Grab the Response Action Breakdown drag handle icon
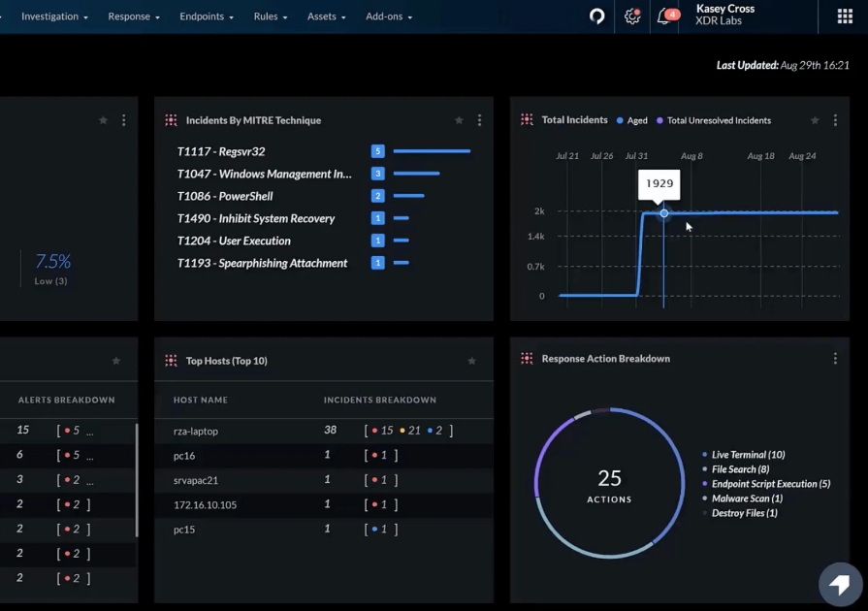Image resolution: width=868 pixels, height=611 pixels. tap(527, 359)
